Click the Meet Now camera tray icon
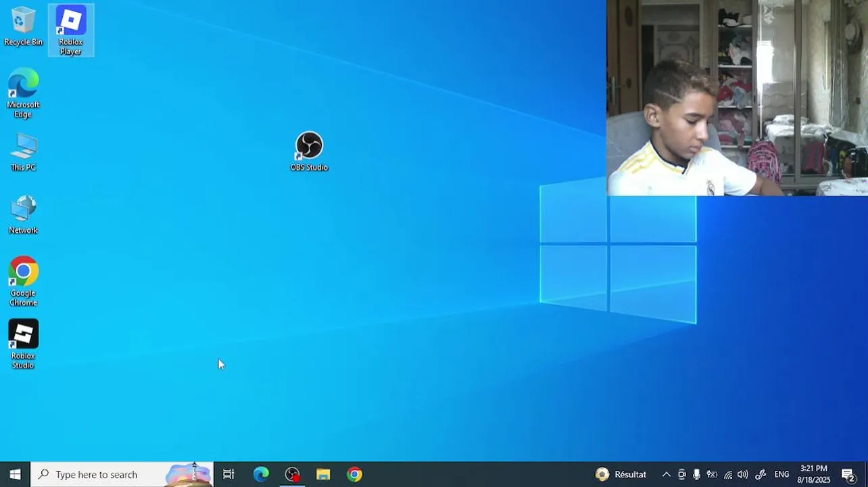This screenshot has height=487, width=868. tap(681, 474)
